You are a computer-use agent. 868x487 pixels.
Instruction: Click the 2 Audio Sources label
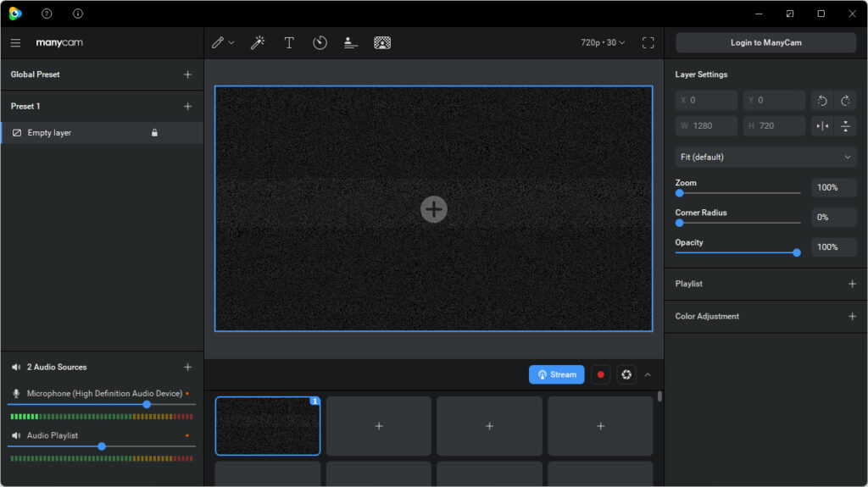(x=57, y=367)
